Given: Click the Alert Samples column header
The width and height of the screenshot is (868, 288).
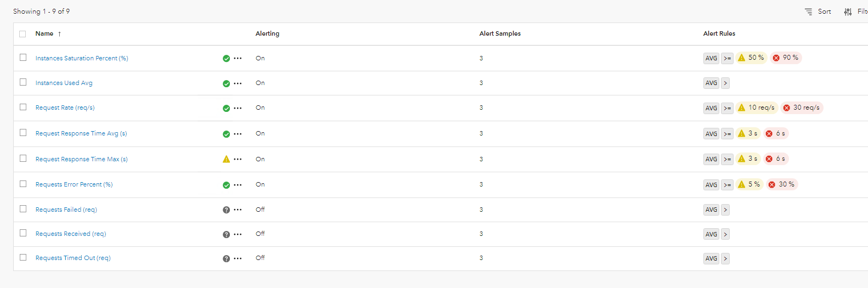Looking at the screenshot, I should coord(500,33).
